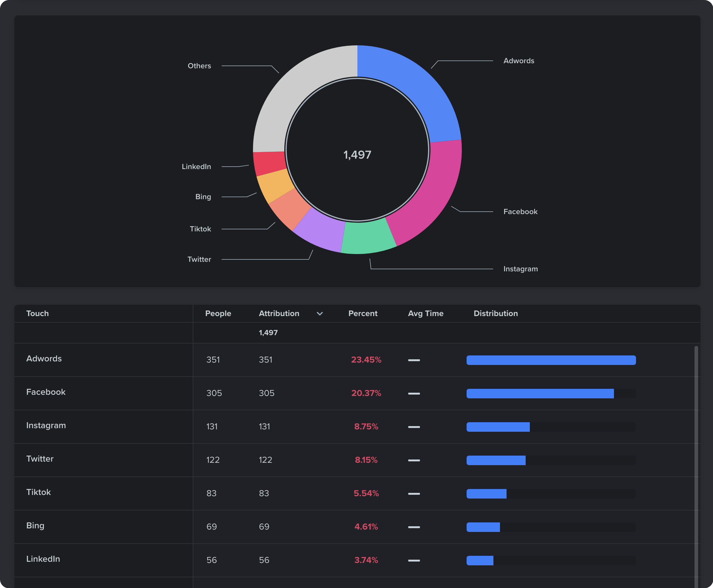The image size is (713, 588).
Task: Click the Tiktok chart label
Action: [x=200, y=229]
